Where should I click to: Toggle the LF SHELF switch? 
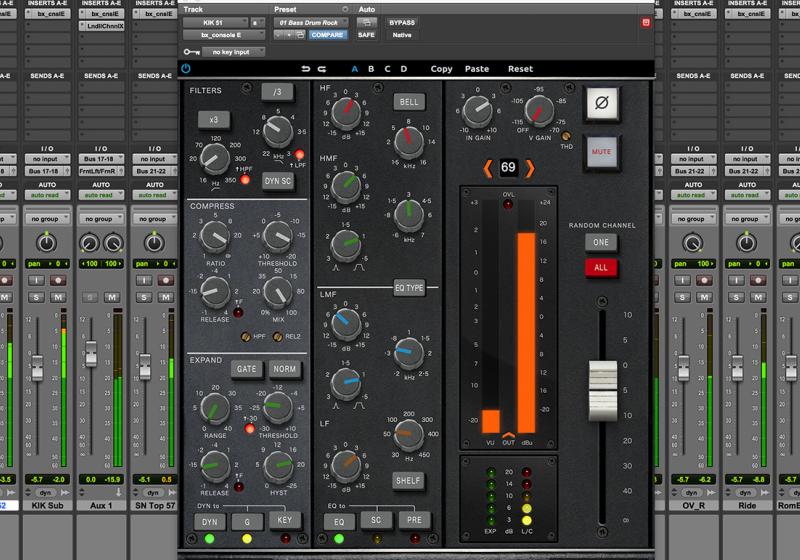coord(408,480)
